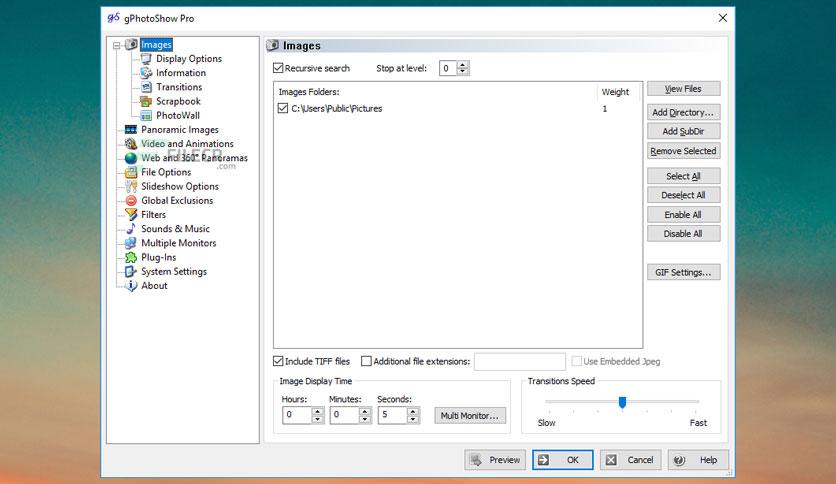Open the Sounds & Music settings
The width and height of the screenshot is (836, 484).
[175, 229]
